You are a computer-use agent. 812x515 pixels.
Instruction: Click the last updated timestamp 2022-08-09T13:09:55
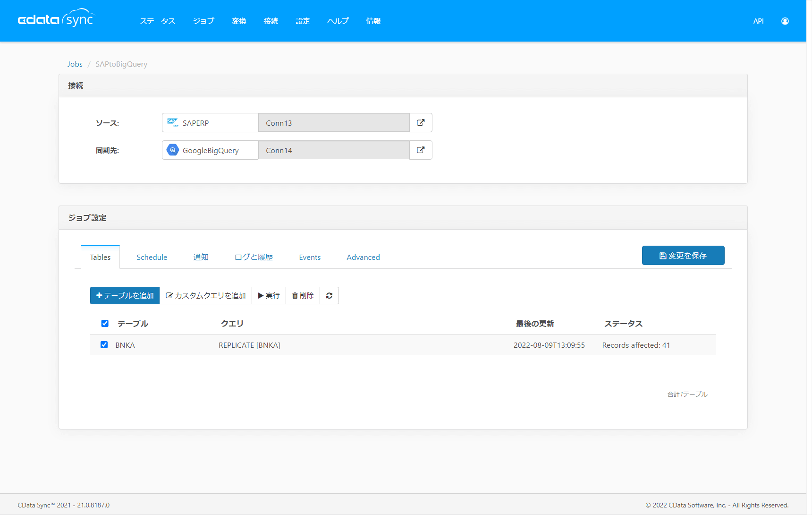(549, 345)
